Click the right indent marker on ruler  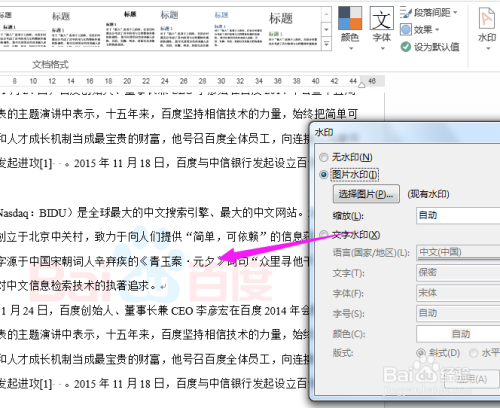362,85
